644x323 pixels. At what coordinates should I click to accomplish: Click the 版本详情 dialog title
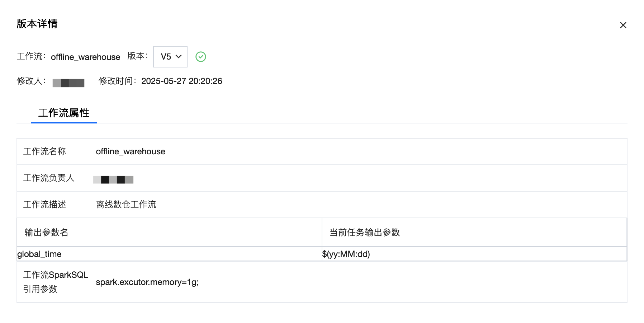pyautogui.click(x=37, y=24)
